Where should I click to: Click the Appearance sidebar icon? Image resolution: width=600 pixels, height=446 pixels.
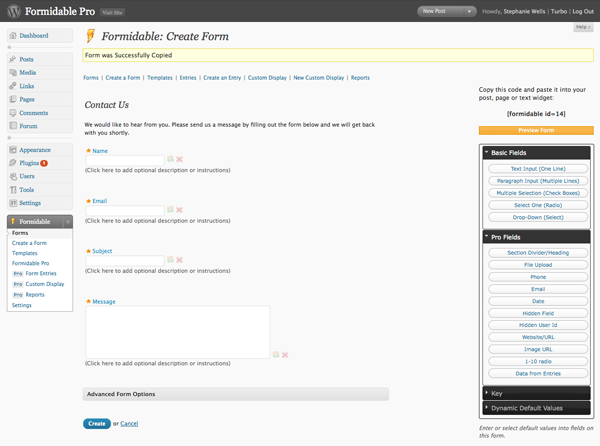pyautogui.click(x=13, y=150)
